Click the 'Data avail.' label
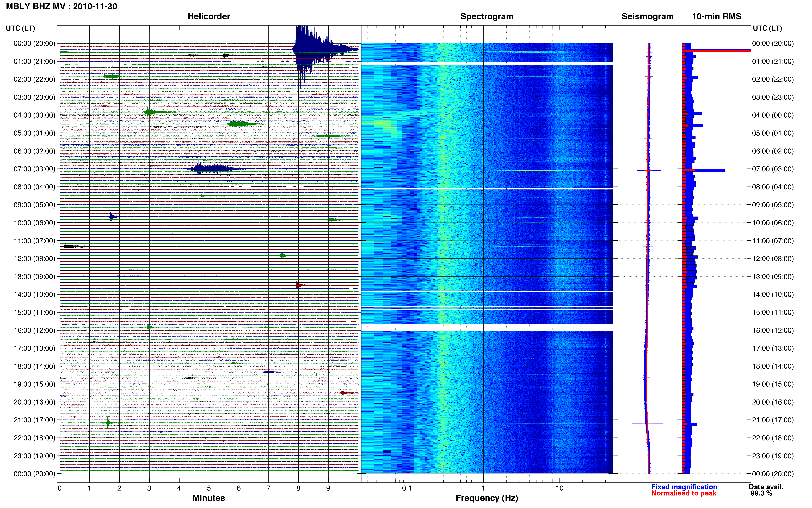The width and height of the screenshot is (812, 508). tap(766, 487)
